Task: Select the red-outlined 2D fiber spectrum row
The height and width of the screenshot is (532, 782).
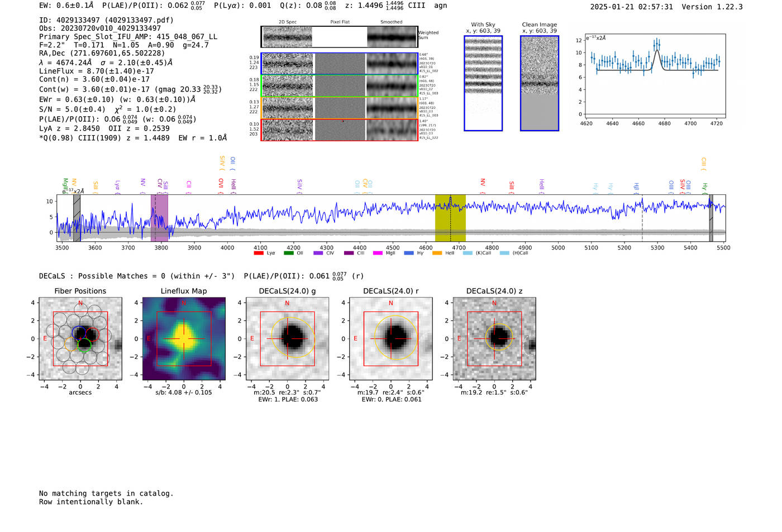Action: (340, 130)
